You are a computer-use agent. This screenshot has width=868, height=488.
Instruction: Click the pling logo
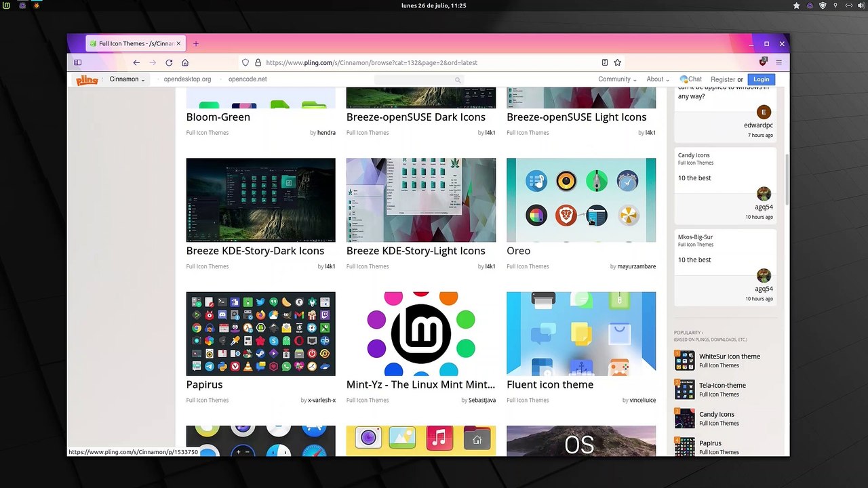(87, 79)
